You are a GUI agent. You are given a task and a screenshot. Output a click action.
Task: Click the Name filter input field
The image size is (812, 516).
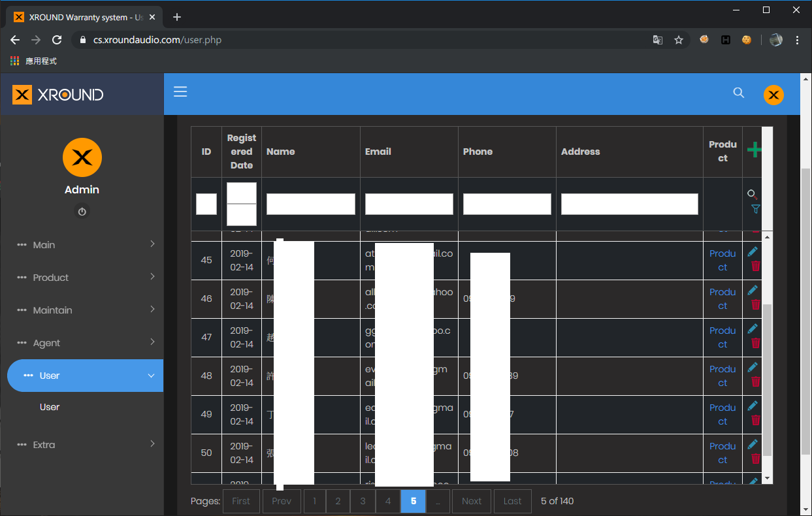[311, 204]
